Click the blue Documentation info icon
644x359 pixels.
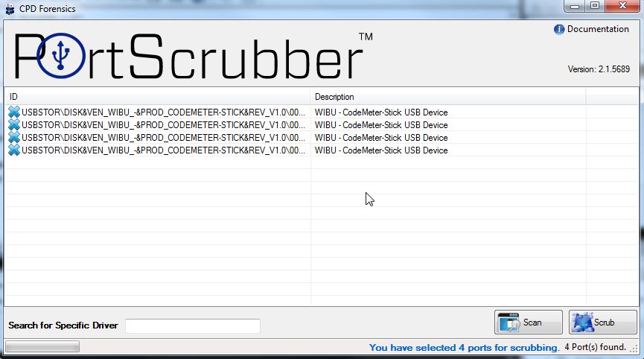coord(559,30)
